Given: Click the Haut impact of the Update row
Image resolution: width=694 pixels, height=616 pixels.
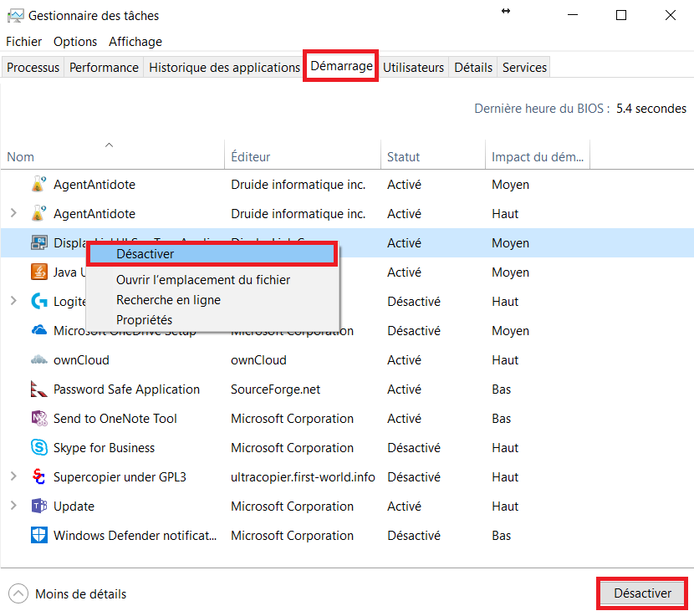Looking at the screenshot, I should (505, 507).
